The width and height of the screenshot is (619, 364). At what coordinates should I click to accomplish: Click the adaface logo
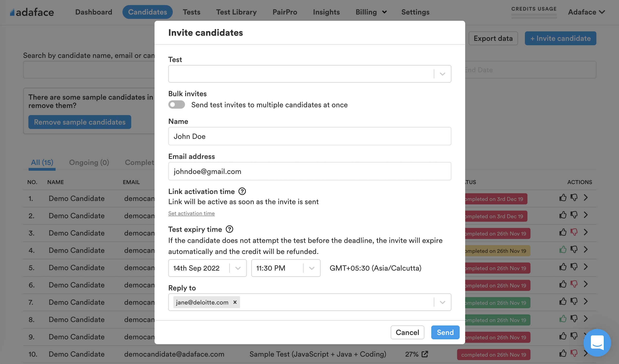pyautogui.click(x=32, y=12)
